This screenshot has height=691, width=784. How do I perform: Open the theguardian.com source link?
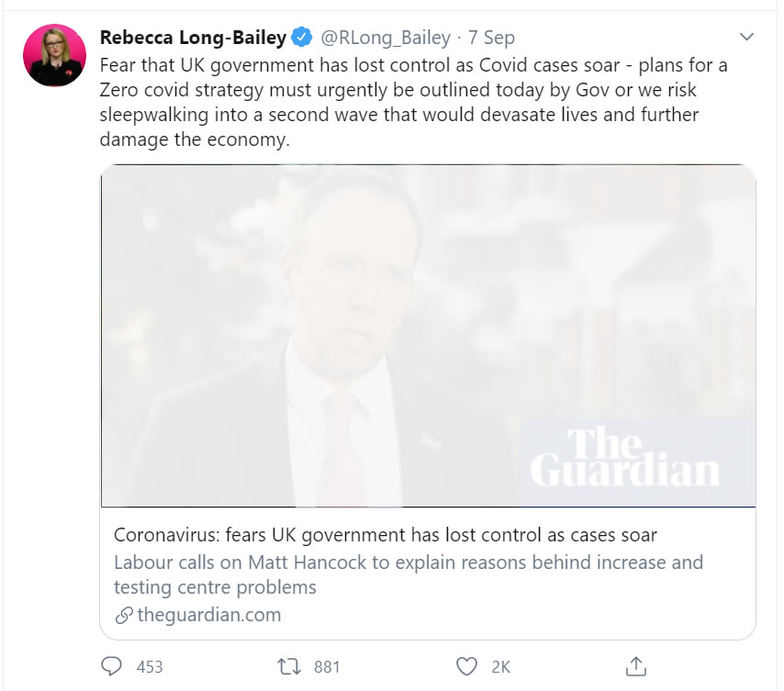208,615
